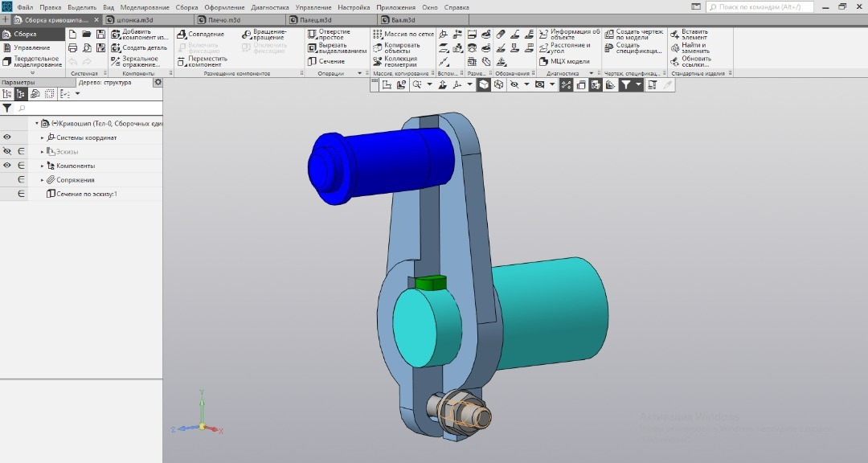Click the command search field
The height and width of the screenshot is (463, 868).
[764, 6]
